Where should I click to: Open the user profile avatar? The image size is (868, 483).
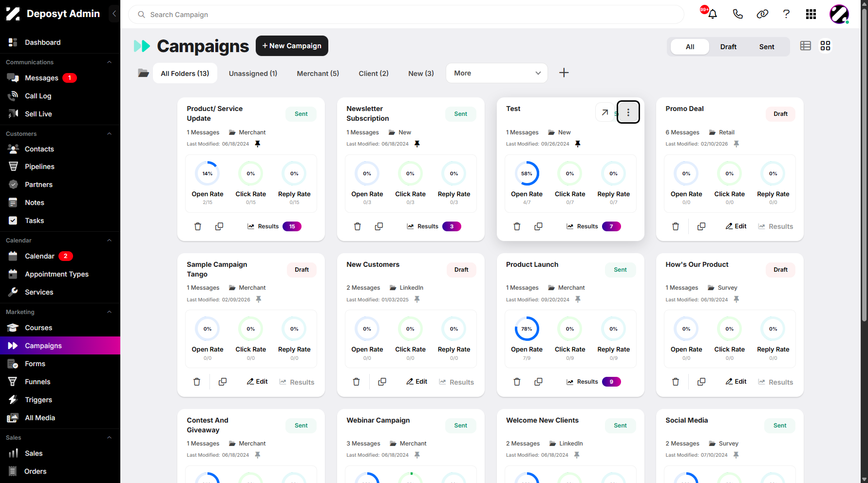(x=839, y=14)
